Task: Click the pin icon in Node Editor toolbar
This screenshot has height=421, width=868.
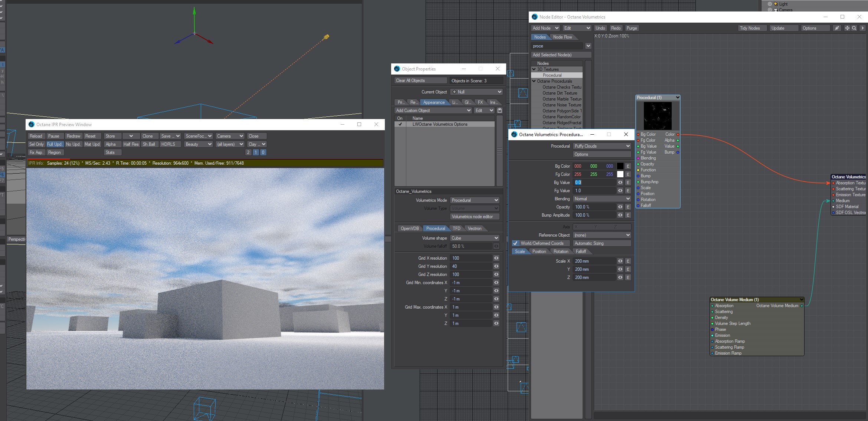Action: (x=837, y=28)
